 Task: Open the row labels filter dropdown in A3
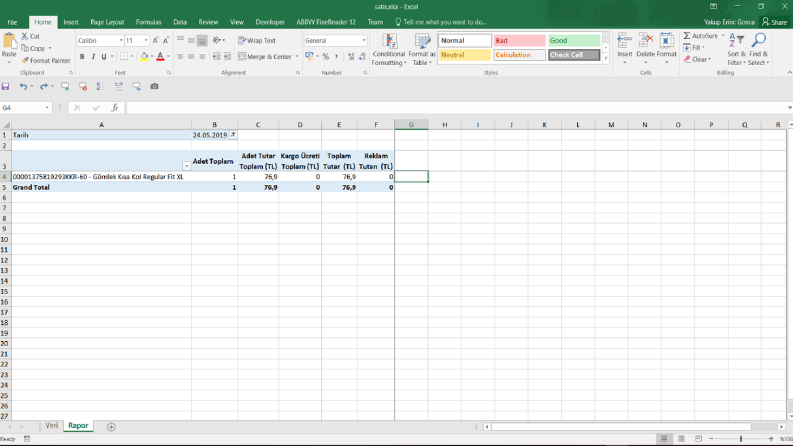(187, 166)
